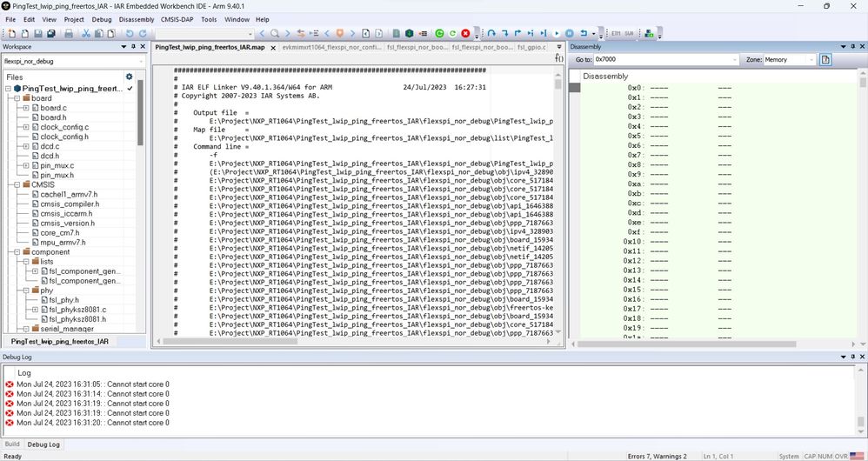Click the Errors 7, Warnings 2 status text
This screenshot has width=868, height=461.
click(x=658, y=456)
